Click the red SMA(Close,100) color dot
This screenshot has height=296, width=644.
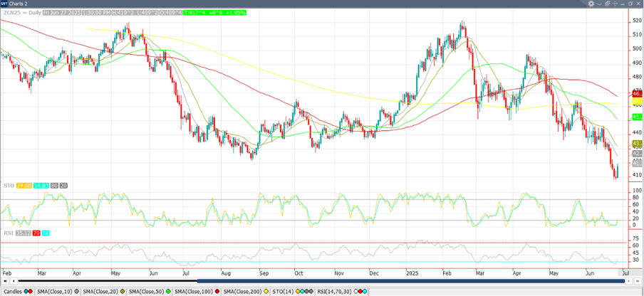[x=218, y=292]
